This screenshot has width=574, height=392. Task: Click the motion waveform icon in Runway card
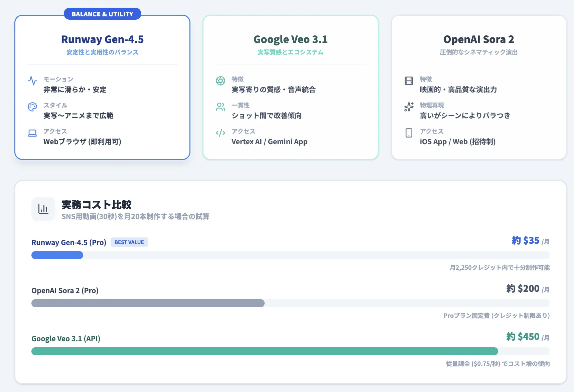[x=32, y=81]
